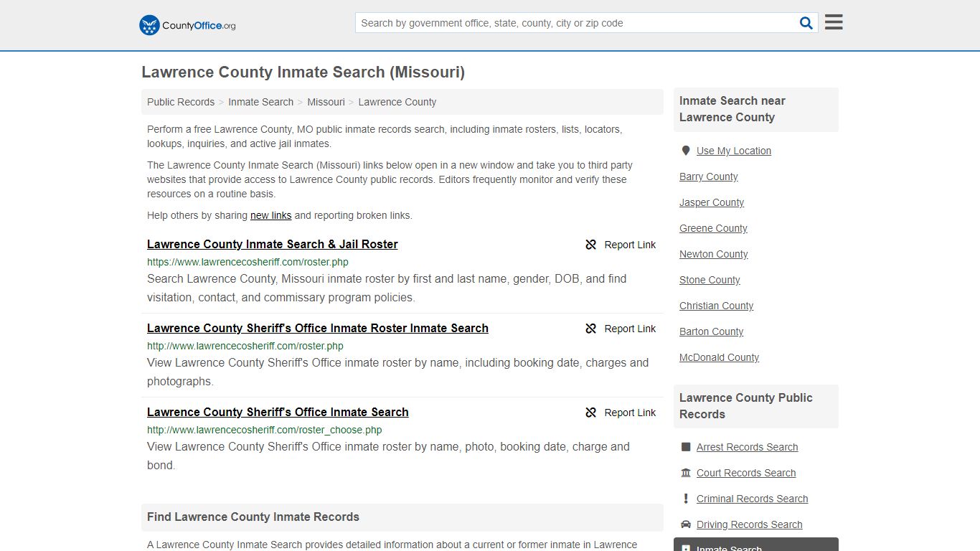The image size is (980, 551).
Task: Click the location pin icon by Use My Location
Action: pos(686,151)
